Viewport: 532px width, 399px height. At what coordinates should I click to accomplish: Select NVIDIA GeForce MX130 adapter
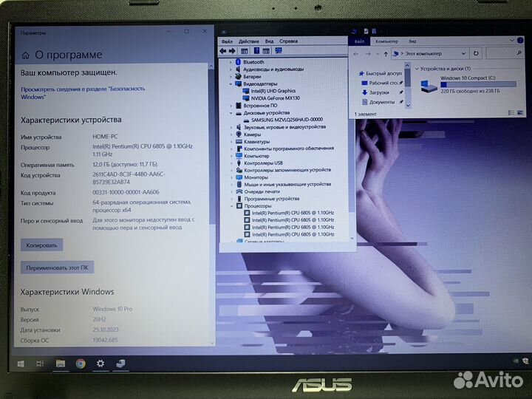tap(276, 98)
